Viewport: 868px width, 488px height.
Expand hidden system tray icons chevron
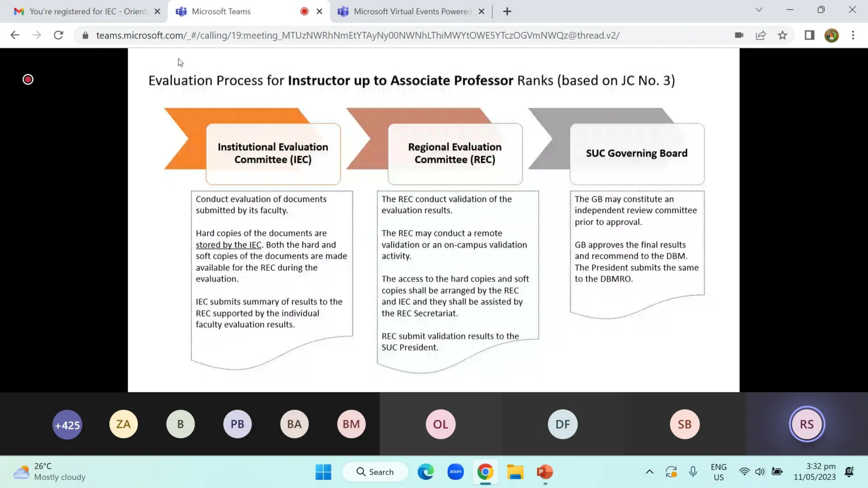(649, 471)
